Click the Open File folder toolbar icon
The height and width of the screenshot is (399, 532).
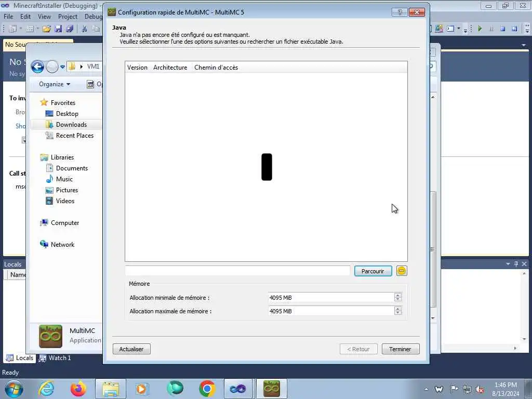point(46,29)
